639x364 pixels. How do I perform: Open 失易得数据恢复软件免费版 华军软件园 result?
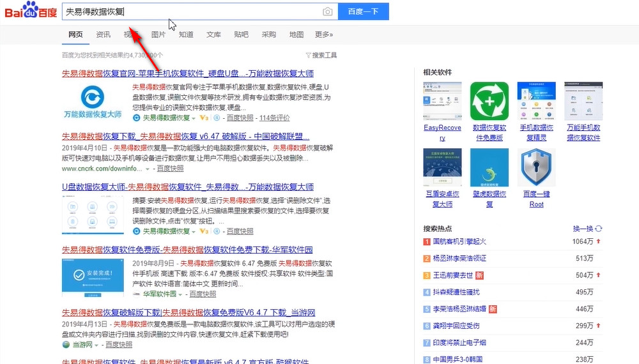pos(187,250)
